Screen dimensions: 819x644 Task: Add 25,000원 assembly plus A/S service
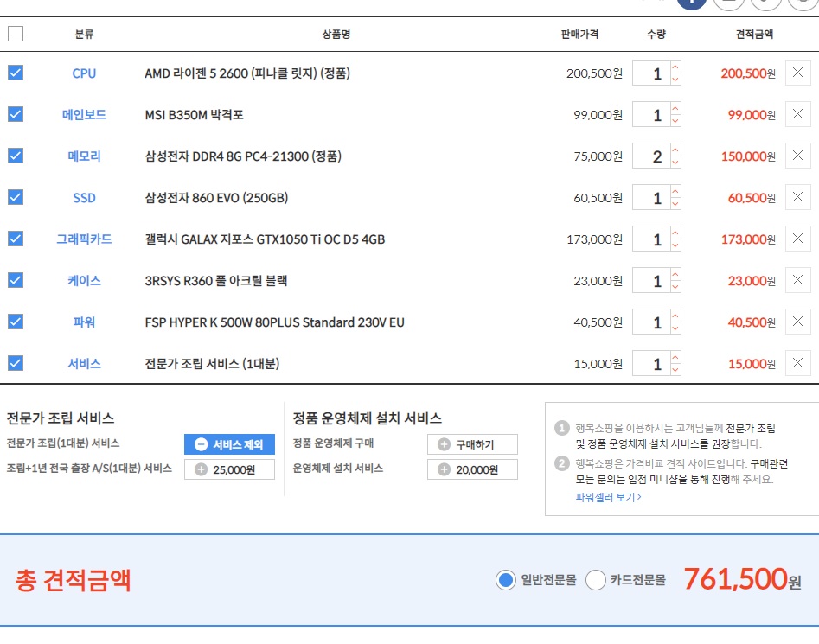point(229,469)
